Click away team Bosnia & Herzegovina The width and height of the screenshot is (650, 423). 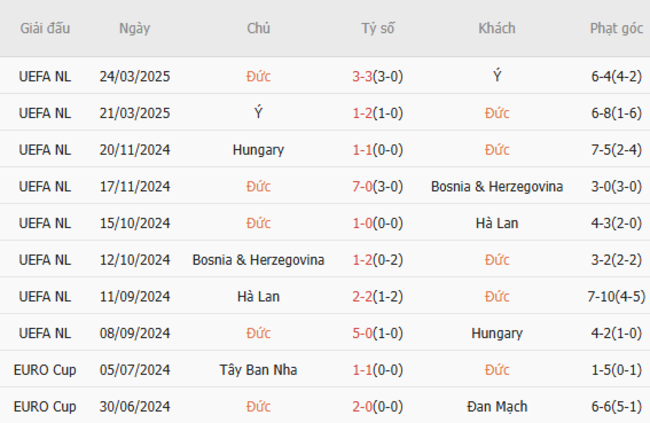[x=497, y=187]
